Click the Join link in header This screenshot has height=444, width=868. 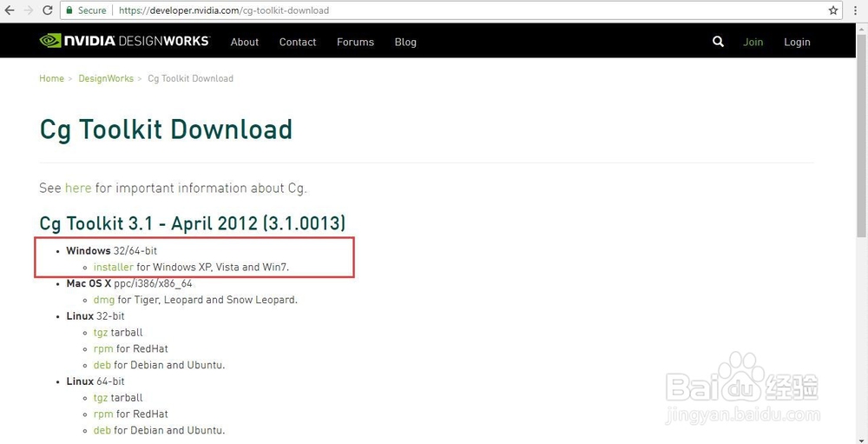tap(753, 42)
